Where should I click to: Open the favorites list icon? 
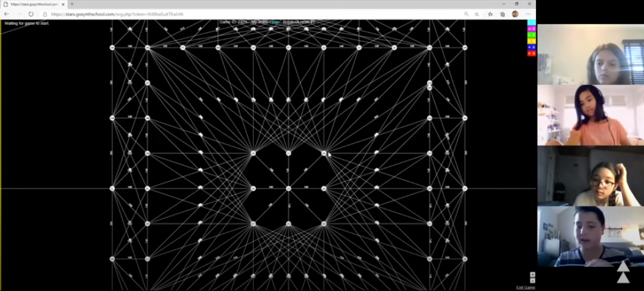tap(490, 14)
